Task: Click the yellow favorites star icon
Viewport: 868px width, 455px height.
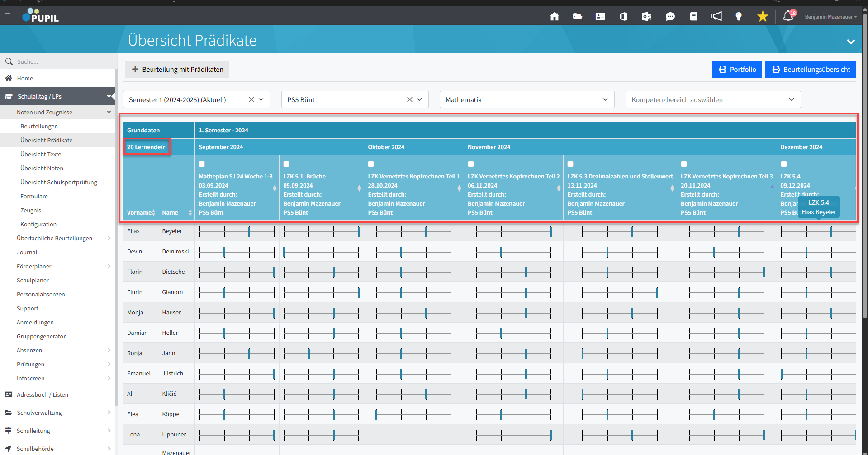Action: pyautogui.click(x=763, y=17)
